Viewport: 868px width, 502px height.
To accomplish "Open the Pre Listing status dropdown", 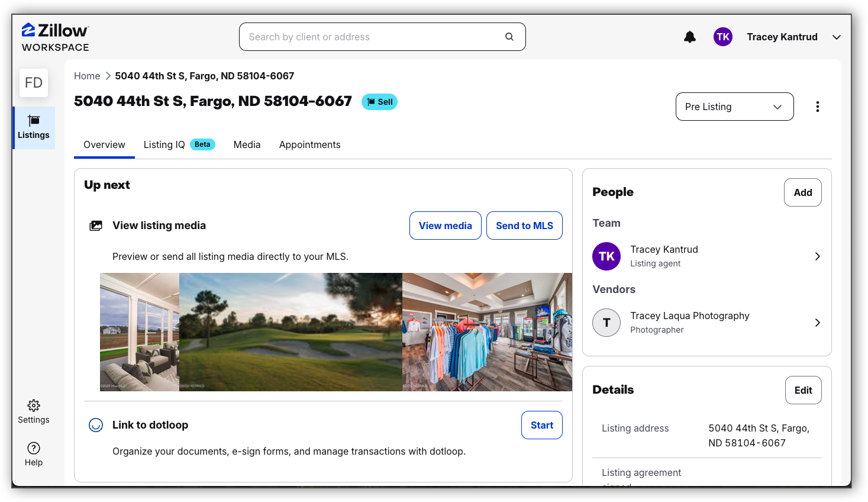I will (x=734, y=107).
